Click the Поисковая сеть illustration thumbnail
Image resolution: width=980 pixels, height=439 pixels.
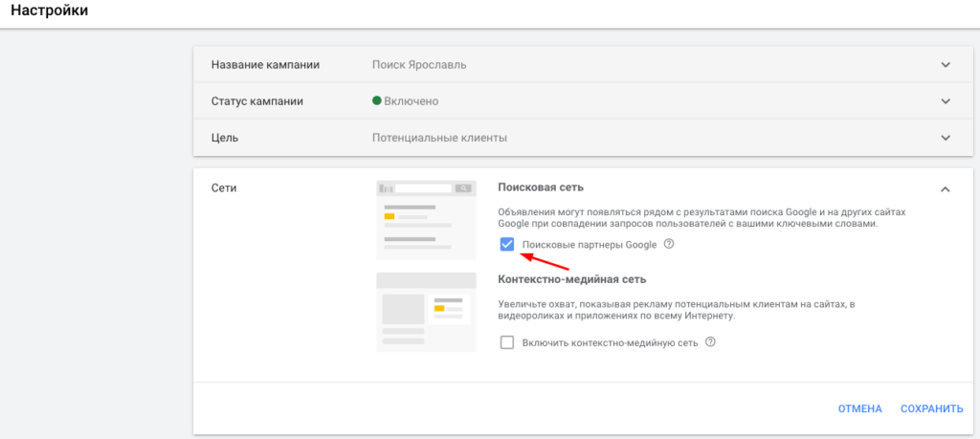coord(426,218)
